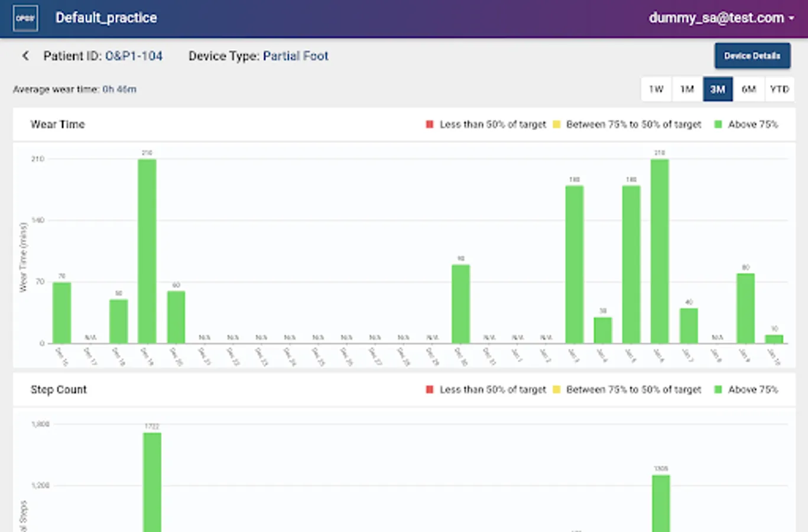Select the 1W time range tab
This screenshot has width=808, height=532.
[656, 89]
